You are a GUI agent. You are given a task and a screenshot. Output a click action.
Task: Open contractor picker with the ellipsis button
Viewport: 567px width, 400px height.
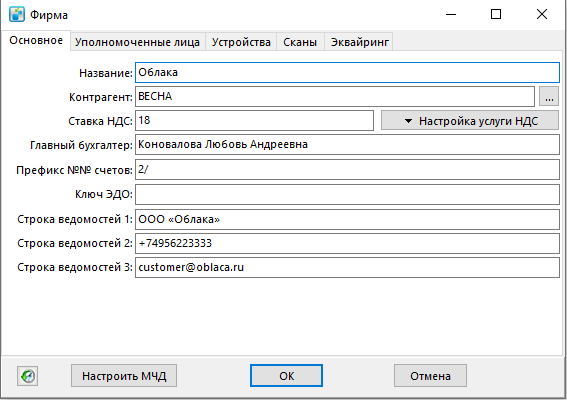pos(549,97)
